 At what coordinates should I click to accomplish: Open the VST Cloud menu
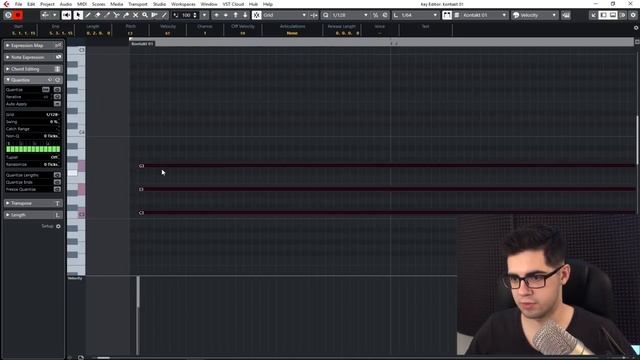(x=233, y=4)
